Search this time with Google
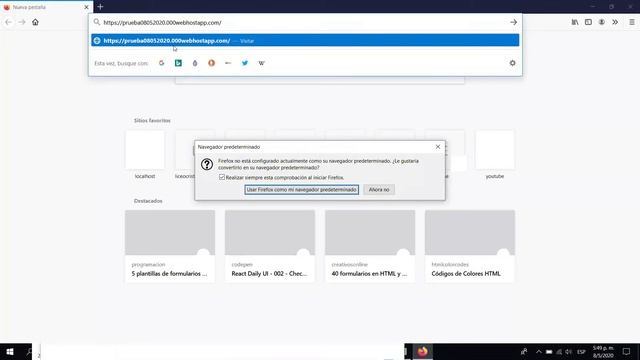 point(162,63)
